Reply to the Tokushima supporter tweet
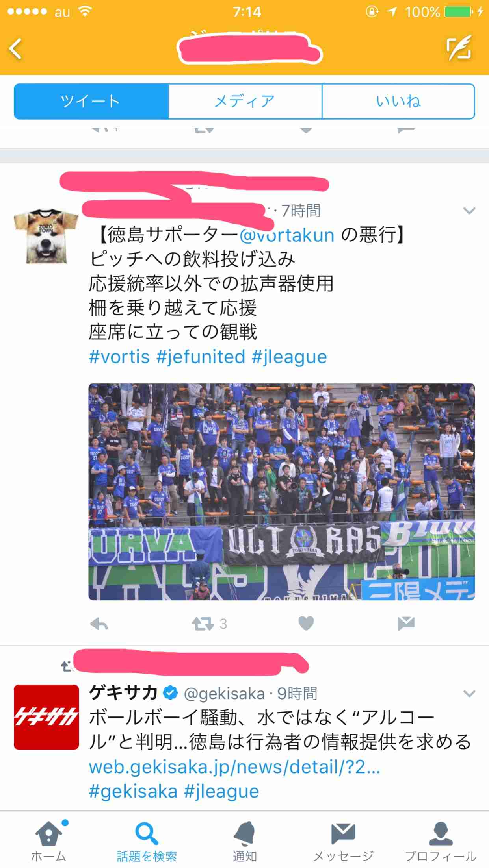The width and height of the screenshot is (489, 868). point(99,624)
